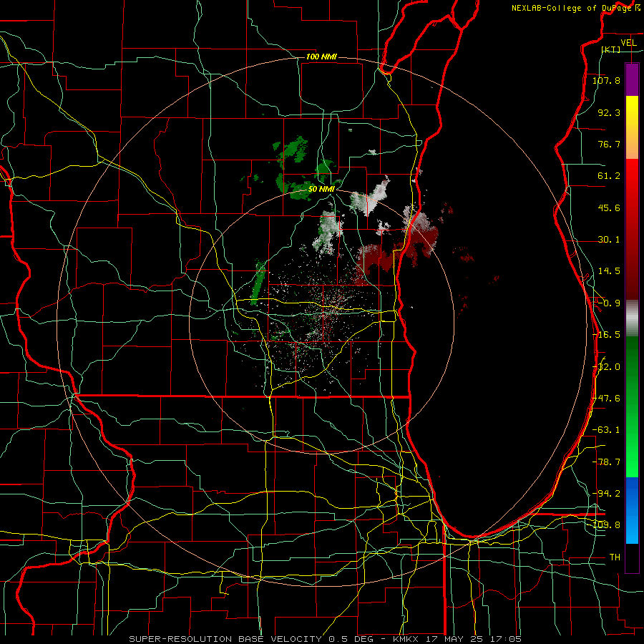Click the 107.8 legend value
644x644 pixels.
click(x=606, y=80)
